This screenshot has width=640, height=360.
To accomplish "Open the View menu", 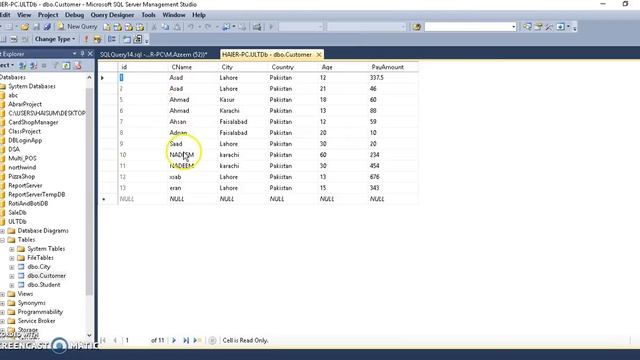I will coord(24,15).
